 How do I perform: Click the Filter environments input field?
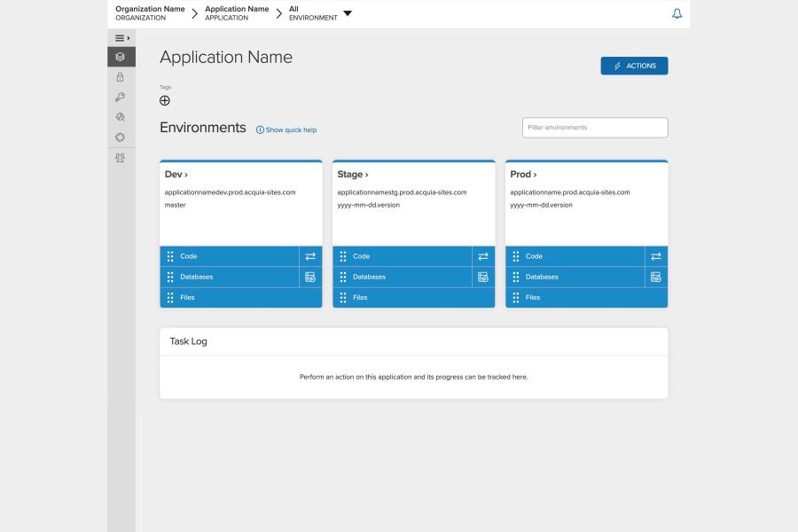[595, 128]
